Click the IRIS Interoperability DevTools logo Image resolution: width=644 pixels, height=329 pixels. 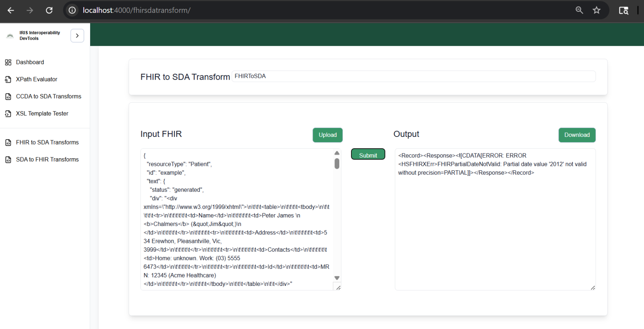click(10, 36)
